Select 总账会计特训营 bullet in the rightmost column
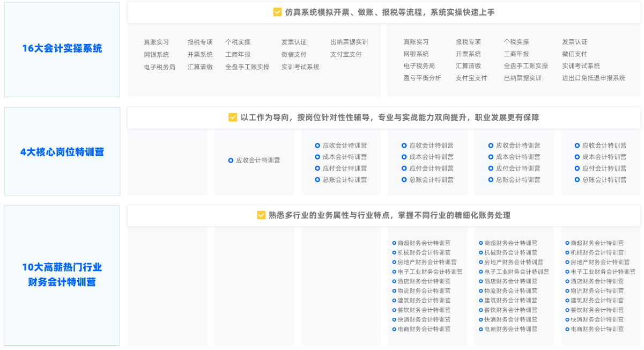The width and height of the screenshot is (644, 350). [577, 180]
